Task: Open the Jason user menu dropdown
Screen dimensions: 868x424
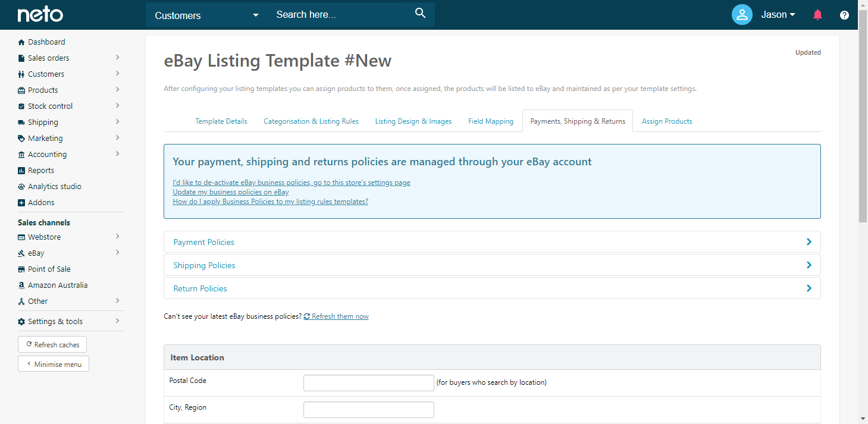Action: 778,15
